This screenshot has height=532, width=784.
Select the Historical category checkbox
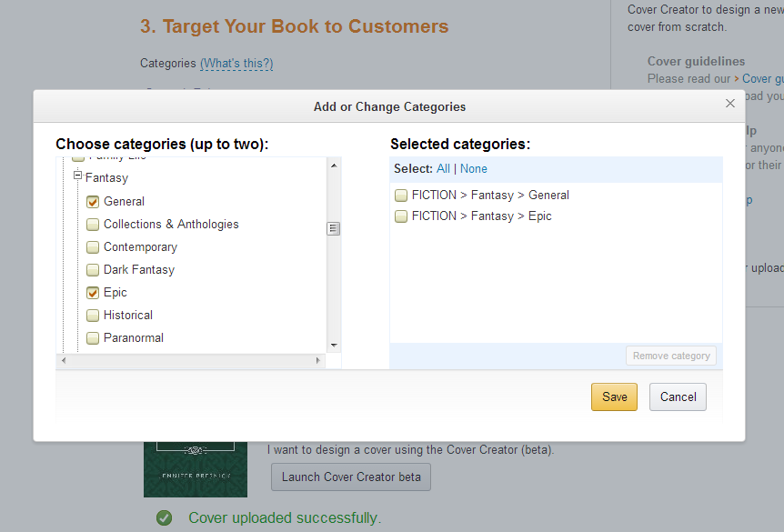click(93, 316)
